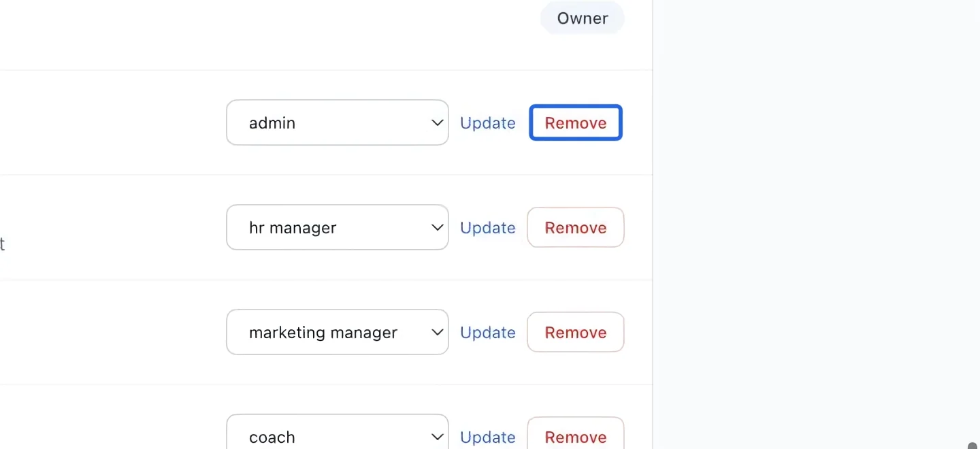This screenshot has width=980, height=449.
Task: Open the coach role dropdown
Action: click(x=338, y=432)
